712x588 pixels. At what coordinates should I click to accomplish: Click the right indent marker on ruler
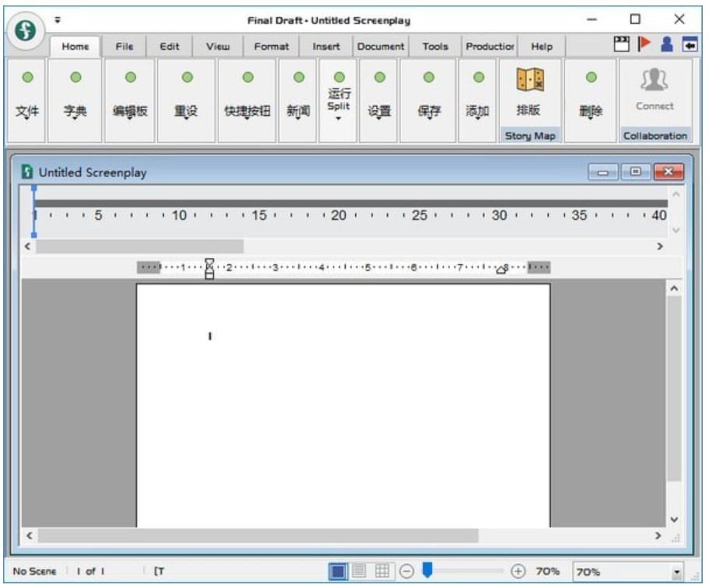tap(501, 270)
